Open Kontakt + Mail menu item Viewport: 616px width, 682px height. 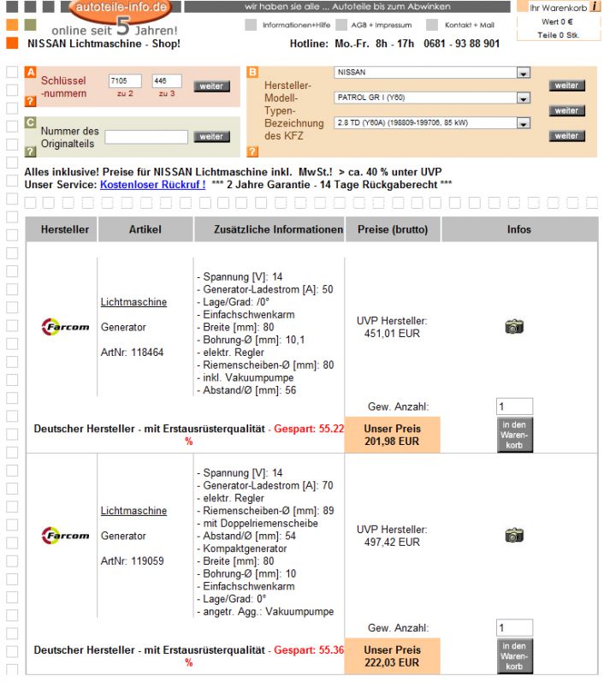click(469, 25)
